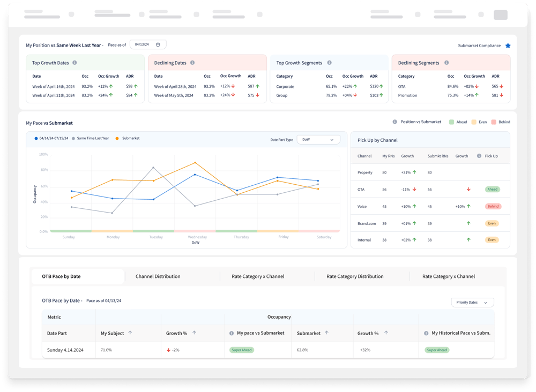Screen dimensions: 536x392
Task: Click info icon beside Declining Segments
Action: (x=446, y=63)
